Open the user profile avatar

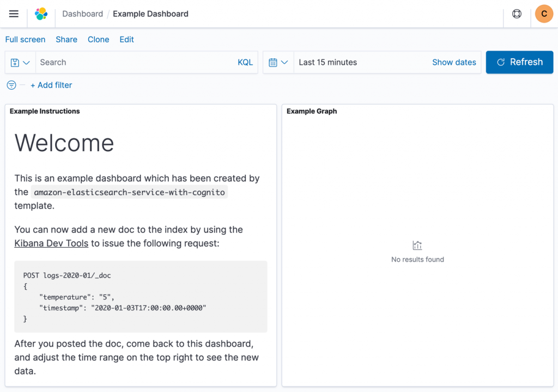pyautogui.click(x=544, y=14)
